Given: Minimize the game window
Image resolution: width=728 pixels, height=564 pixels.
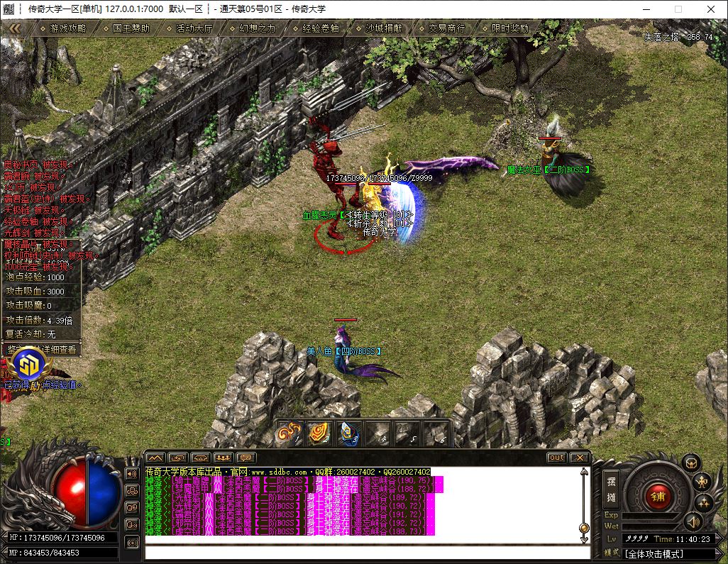Looking at the screenshot, I should coord(648,9).
